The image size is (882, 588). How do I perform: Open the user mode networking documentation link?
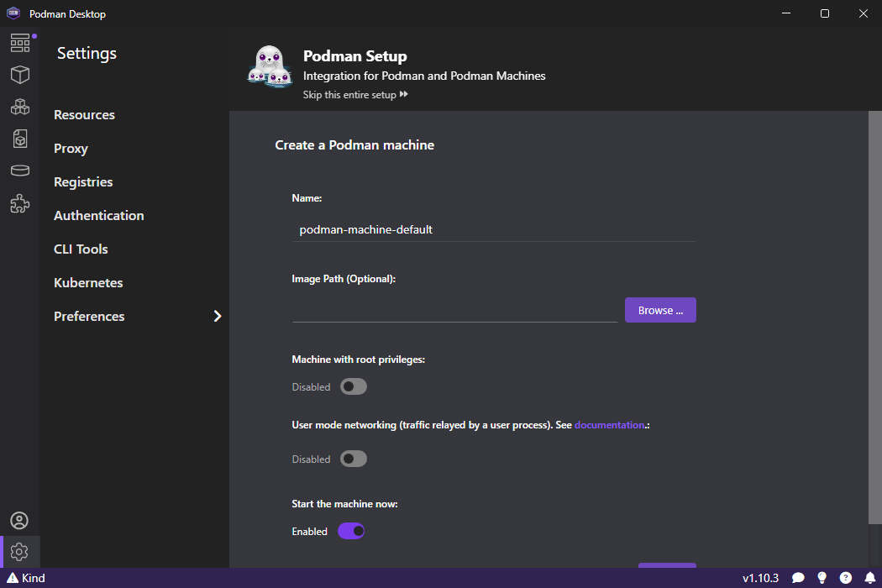[609, 425]
